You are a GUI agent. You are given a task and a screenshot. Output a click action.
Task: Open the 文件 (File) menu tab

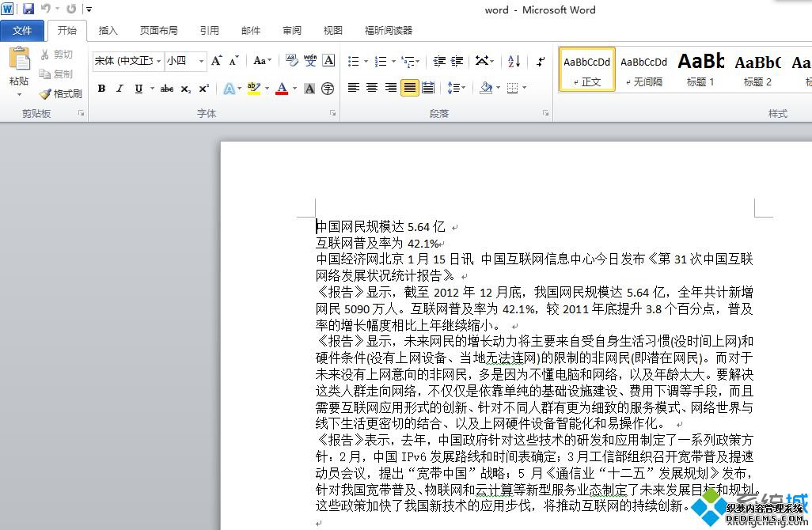pos(22,31)
